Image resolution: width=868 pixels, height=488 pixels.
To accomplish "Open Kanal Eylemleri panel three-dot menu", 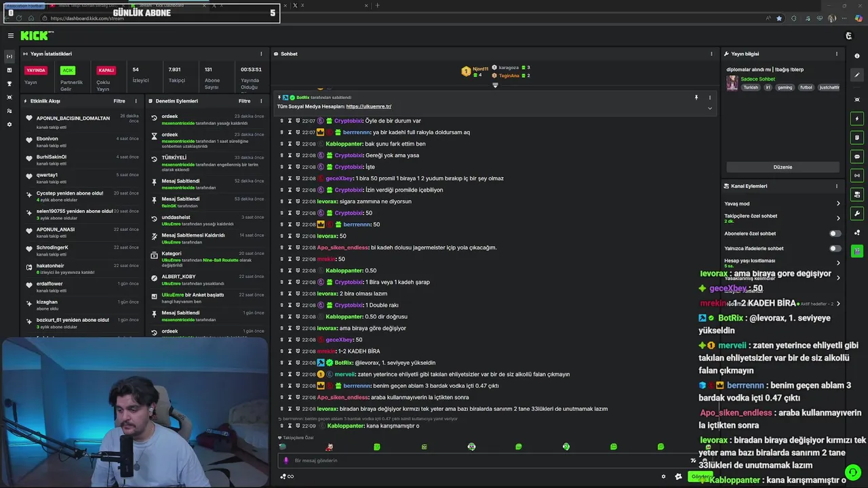I will [x=837, y=186].
